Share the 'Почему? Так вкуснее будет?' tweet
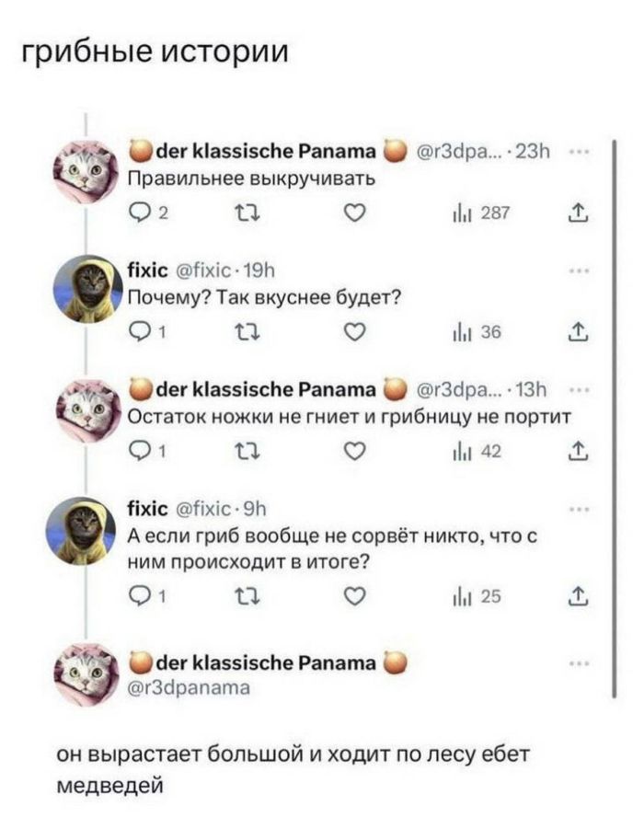The width and height of the screenshot is (644, 829). point(580,334)
